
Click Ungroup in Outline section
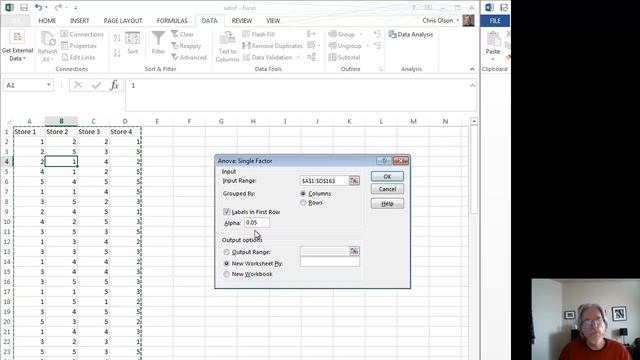pos(345,46)
